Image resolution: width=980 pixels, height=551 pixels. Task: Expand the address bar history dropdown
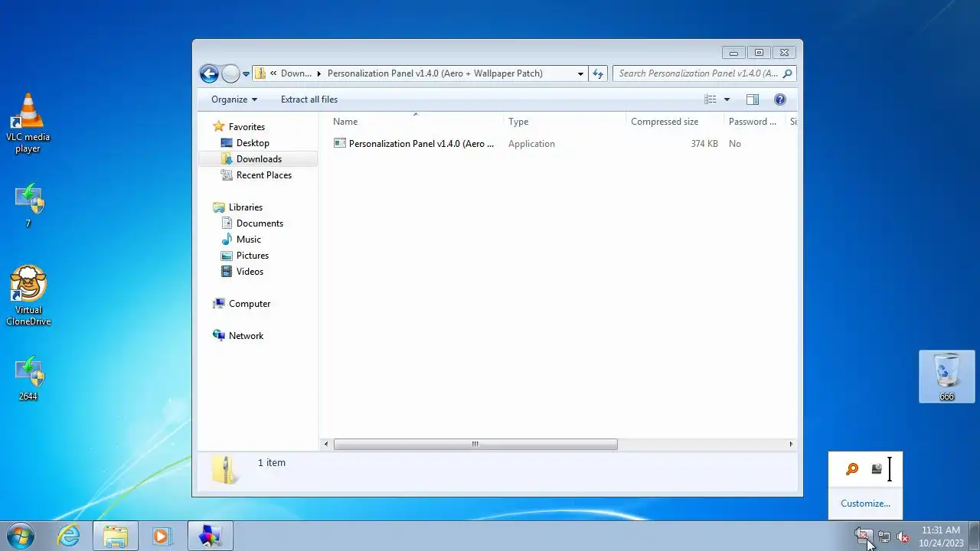(x=580, y=73)
